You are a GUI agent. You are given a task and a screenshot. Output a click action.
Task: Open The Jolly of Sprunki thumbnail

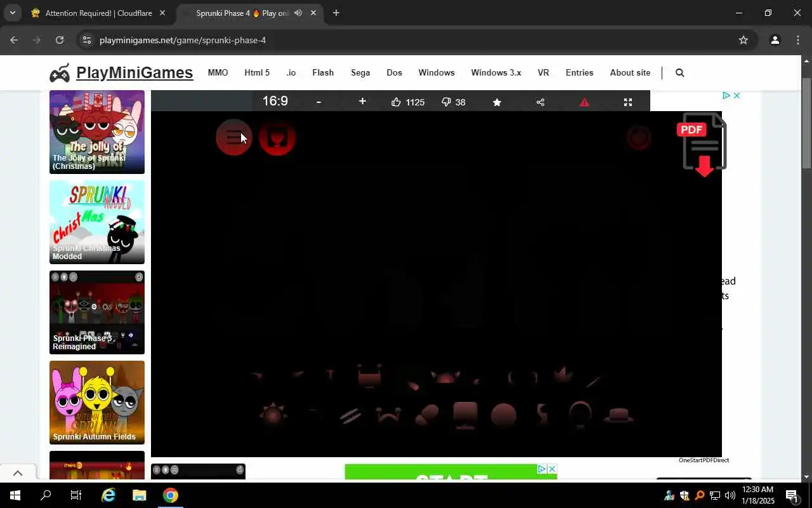point(97,132)
